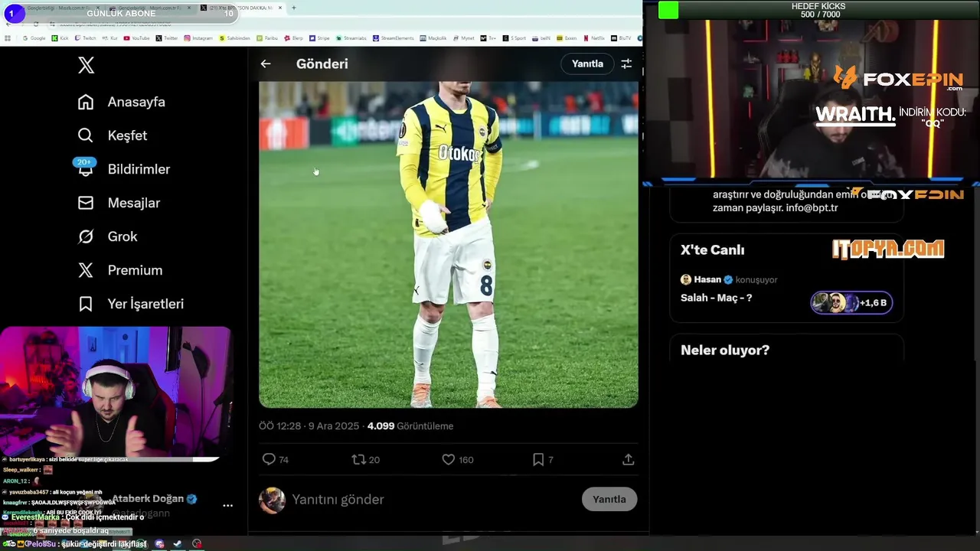
Task: Click the Steam icon in the taskbar
Action: click(x=178, y=544)
